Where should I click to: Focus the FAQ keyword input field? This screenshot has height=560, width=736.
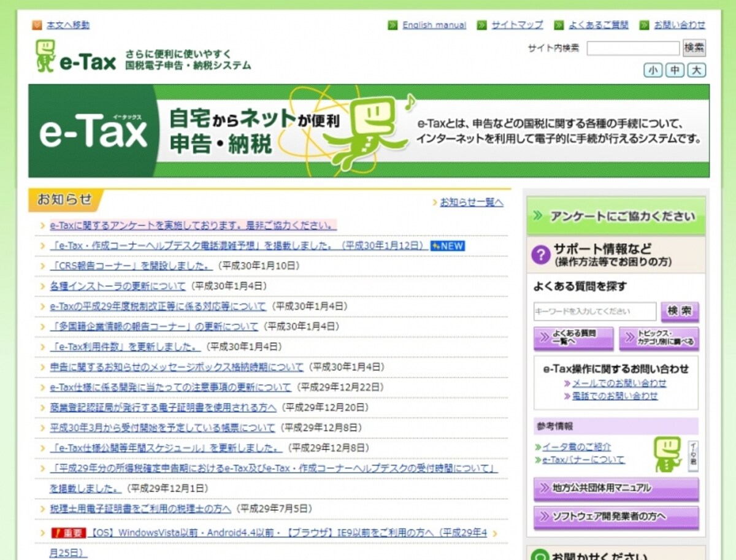pyautogui.click(x=595, y=312)
